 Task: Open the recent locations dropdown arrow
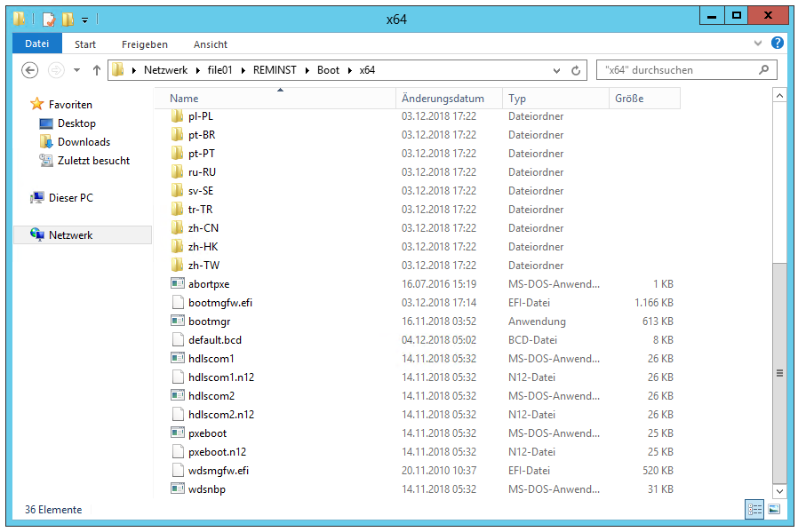click(x=76, y=70)
